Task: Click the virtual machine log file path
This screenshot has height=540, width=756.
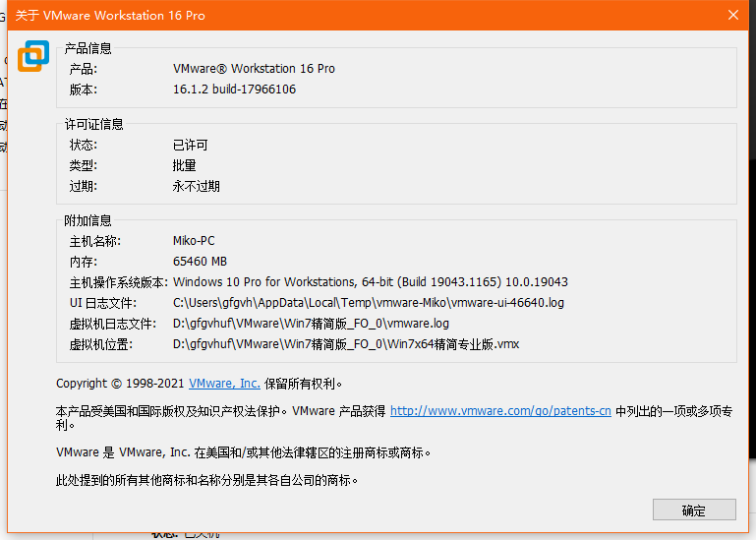Action: [310, 324]
